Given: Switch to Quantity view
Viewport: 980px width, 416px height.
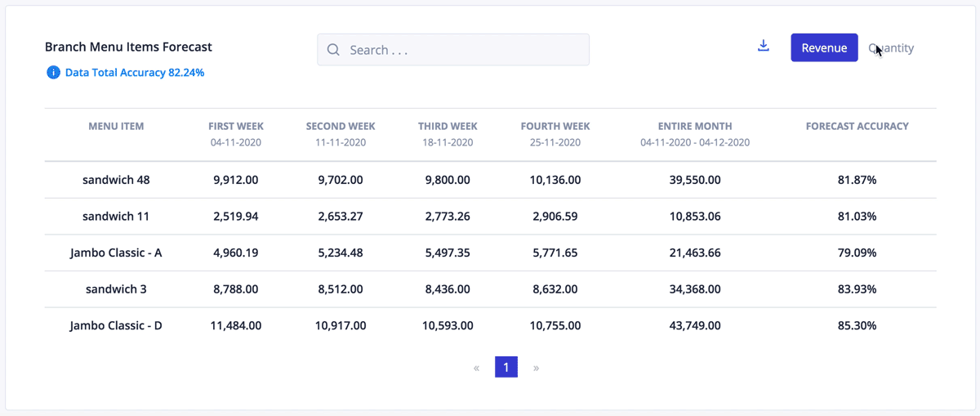Looking at the screenshot, I should coord(891,48).
